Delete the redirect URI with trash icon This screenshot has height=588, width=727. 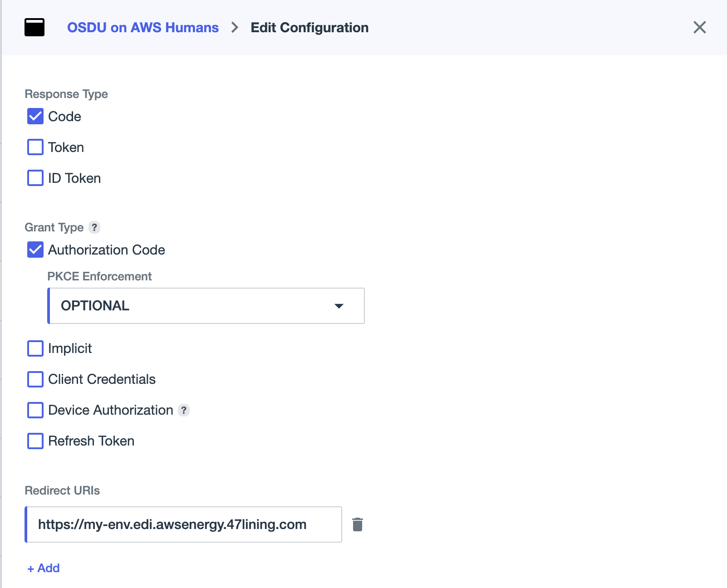[x=358, y=524]
